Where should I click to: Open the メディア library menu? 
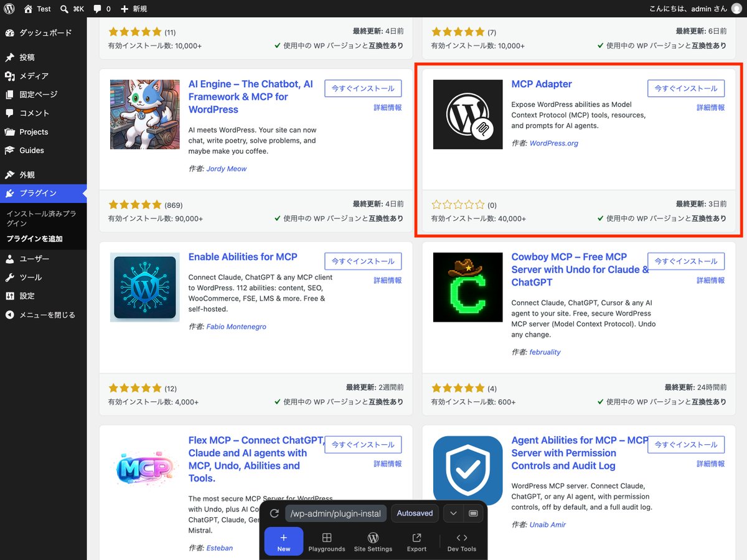click(44, 76)
